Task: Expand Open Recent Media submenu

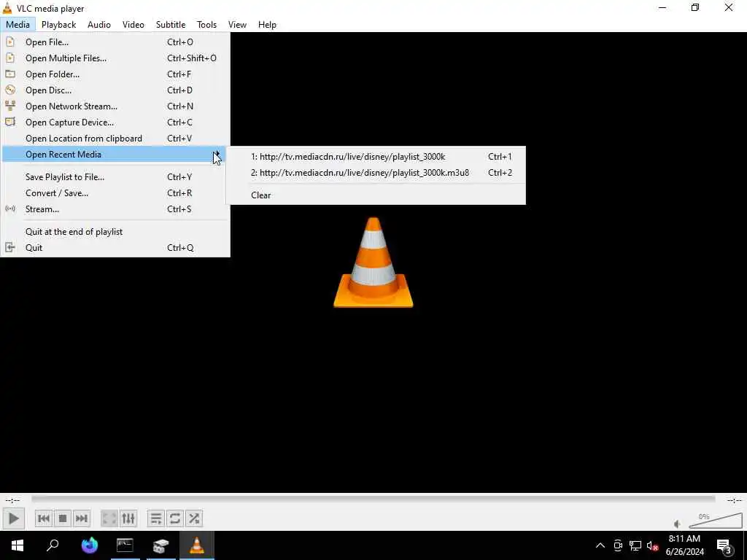Action: click(x=113, y=155)
